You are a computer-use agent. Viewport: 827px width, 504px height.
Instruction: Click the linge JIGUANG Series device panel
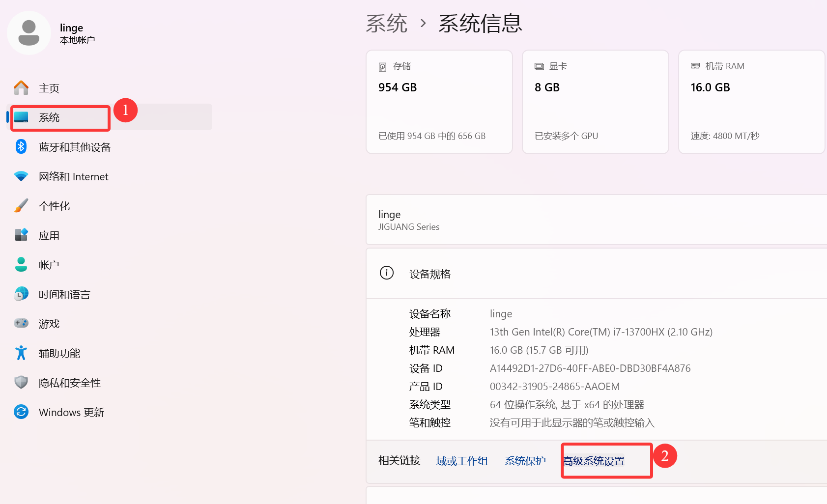pos(597,220)
